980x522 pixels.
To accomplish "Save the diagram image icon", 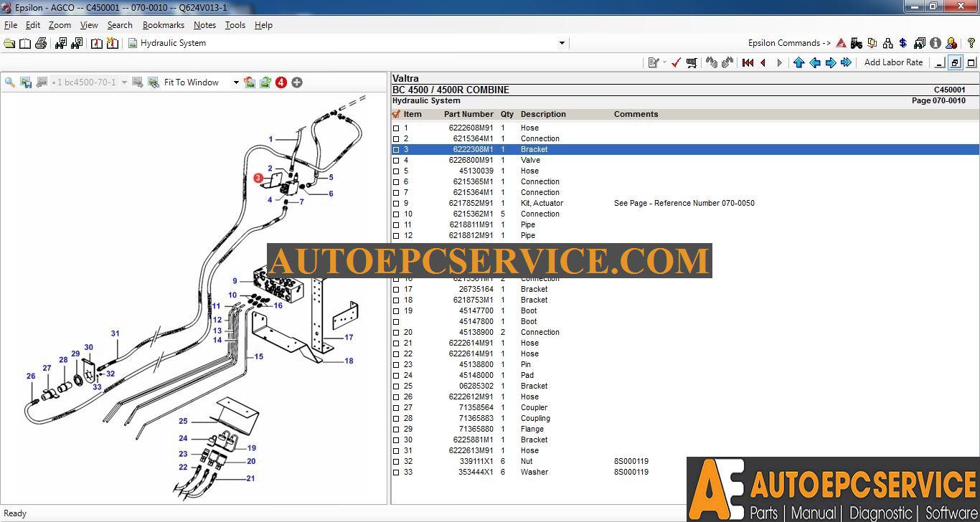I will click(26, 82).
